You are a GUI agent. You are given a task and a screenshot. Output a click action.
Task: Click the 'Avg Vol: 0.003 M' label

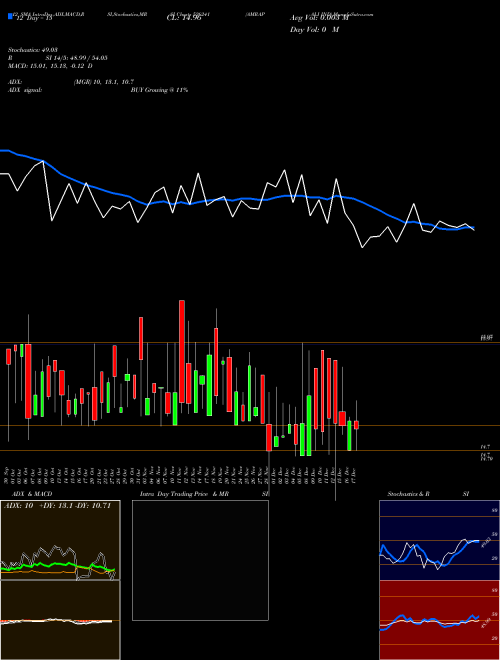[319, 18]
